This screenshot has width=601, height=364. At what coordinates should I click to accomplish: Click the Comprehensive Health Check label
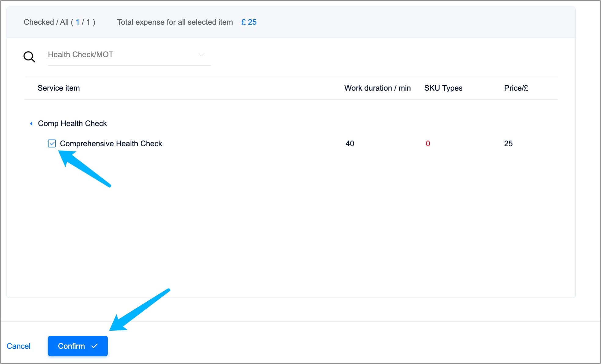coord(111,144)
